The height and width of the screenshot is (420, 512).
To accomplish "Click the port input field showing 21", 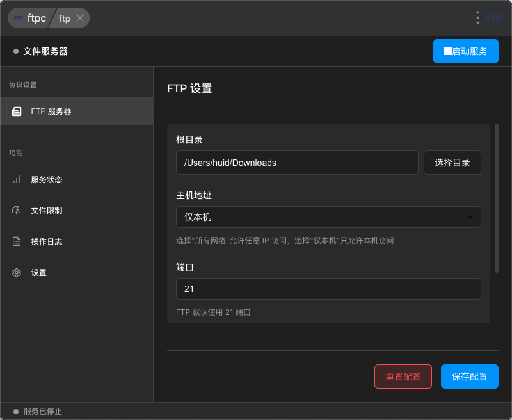I will [x=328, y=289].
